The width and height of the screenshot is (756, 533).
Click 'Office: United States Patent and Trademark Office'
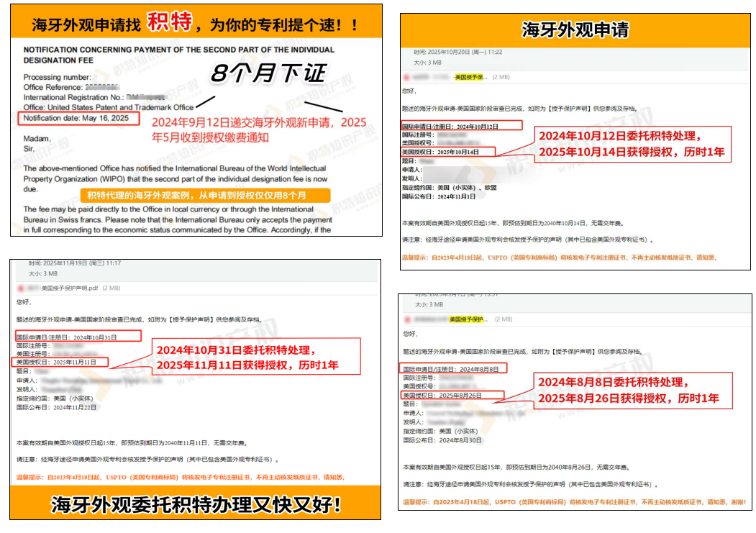(x=108, y=108)
